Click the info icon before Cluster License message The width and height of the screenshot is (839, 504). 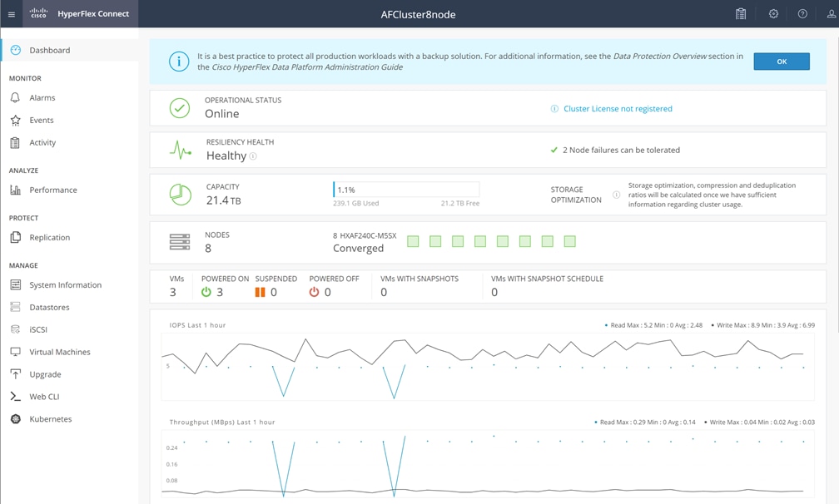pyautogui.click(x=554, y=108)
